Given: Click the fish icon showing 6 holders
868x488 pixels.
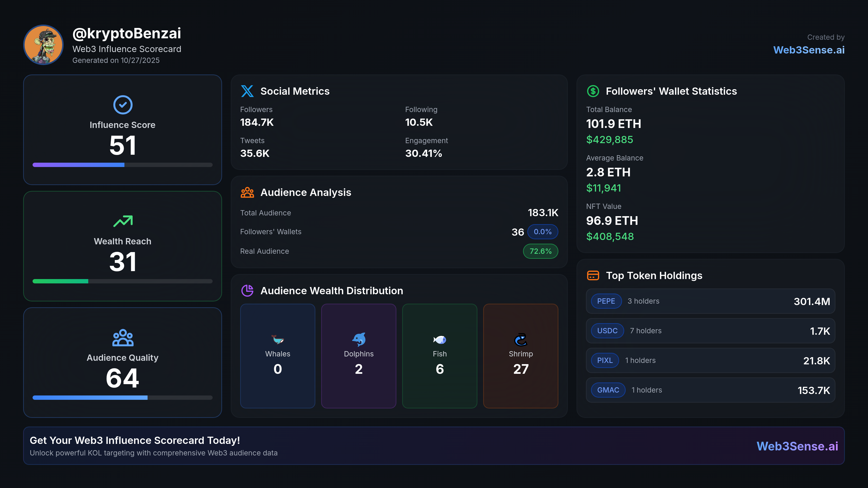Looking at the screenshot, I should coord(440,340).
